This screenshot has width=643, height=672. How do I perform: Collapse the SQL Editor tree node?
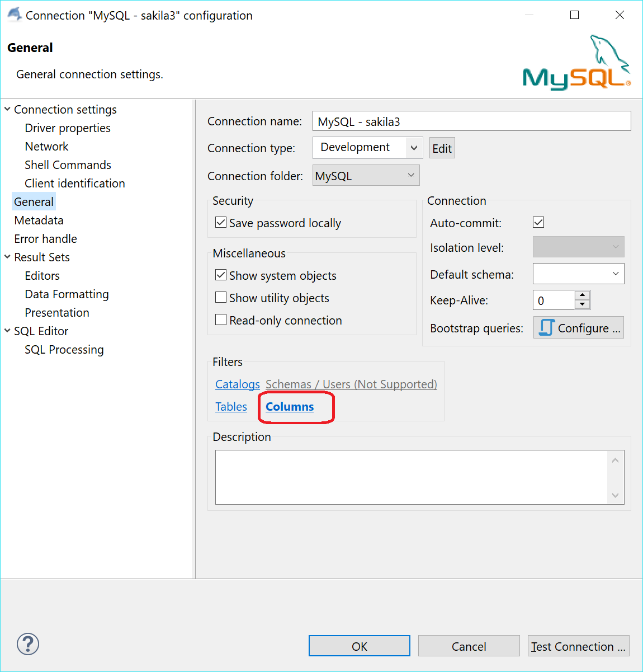pyautogui.click(x=7, y=331)
